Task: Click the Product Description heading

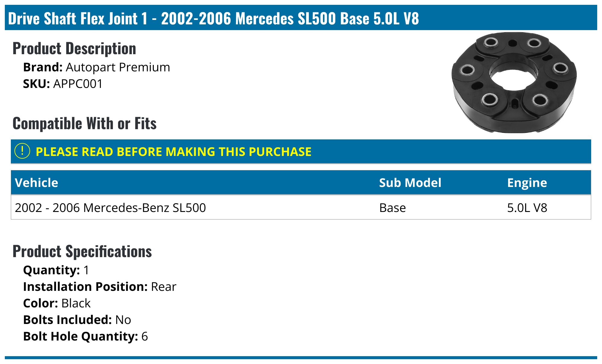Action: coord(74,48)
